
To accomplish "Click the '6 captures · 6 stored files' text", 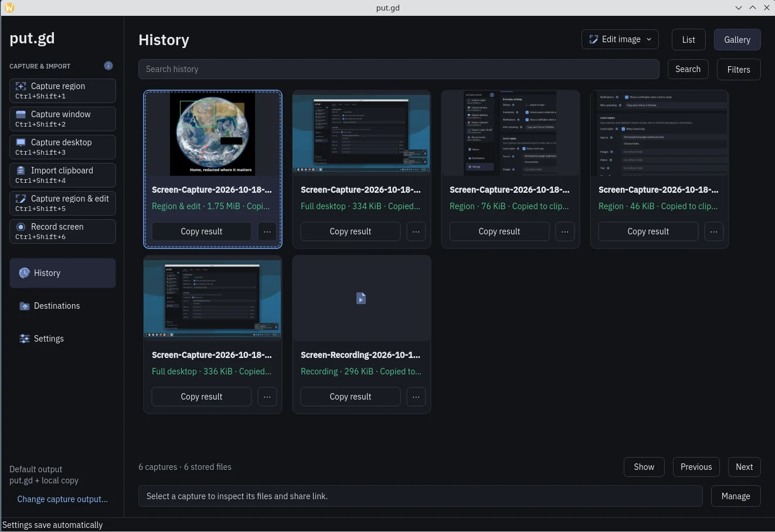I will tap(185, 467).
